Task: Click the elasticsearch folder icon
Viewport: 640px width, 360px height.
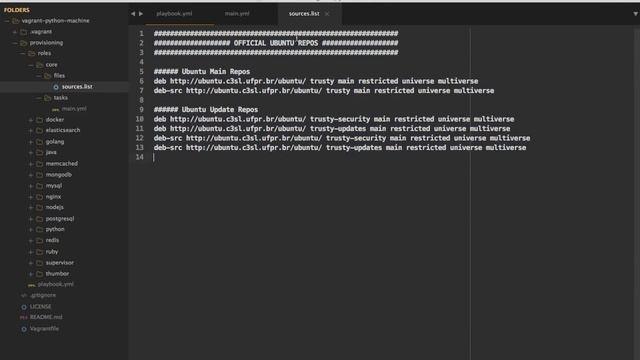Action: tap(40, 130)
